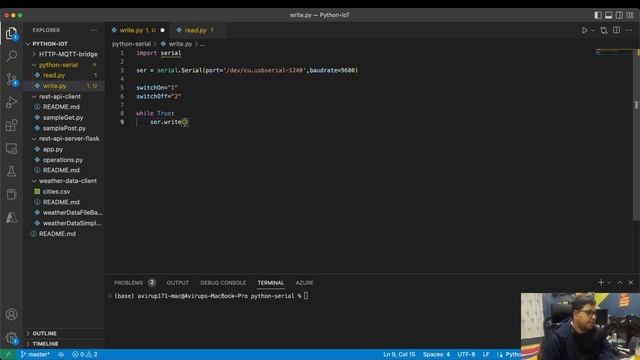The height and width of the screenshot is (360, 640).
Task: Close the terminal panel
Action: coord(631,282)
